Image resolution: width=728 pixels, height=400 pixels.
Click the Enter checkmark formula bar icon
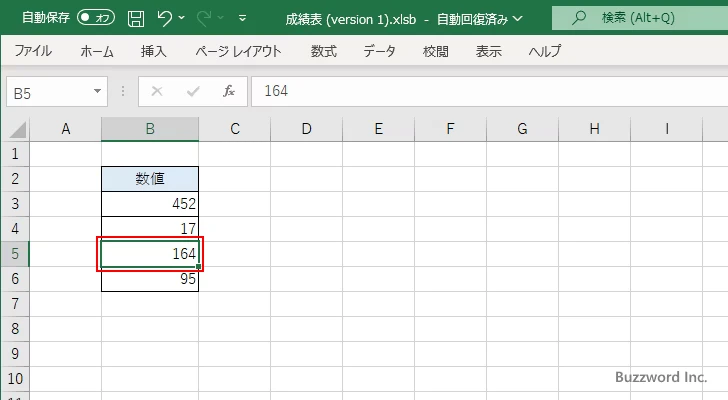(193, 91)
